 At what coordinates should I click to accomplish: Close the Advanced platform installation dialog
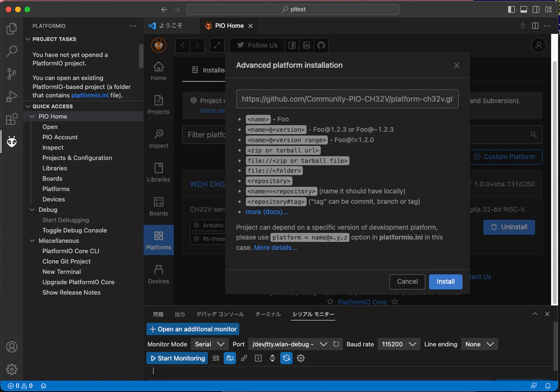tap(457, 65)
